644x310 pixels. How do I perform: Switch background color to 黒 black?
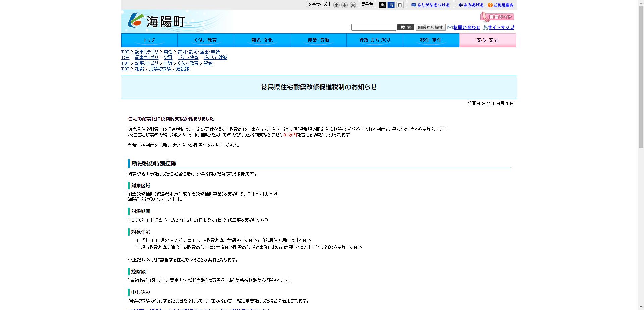382,5
